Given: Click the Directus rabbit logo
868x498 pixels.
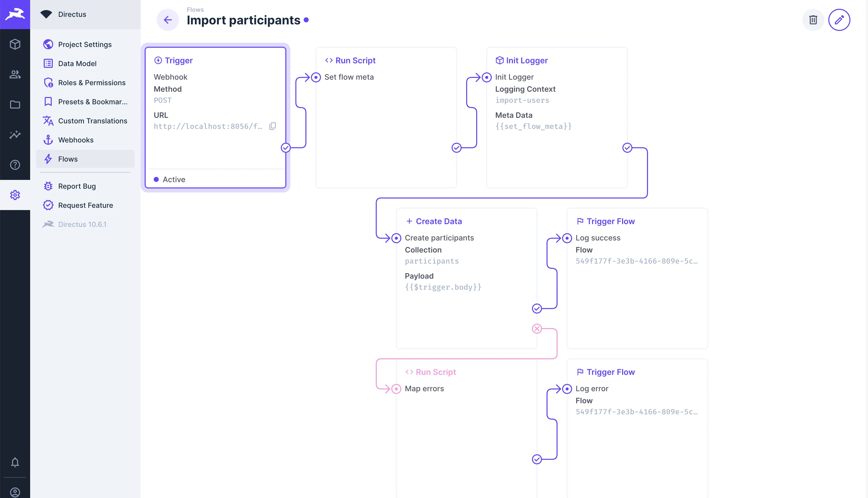Looking at the screenshot, I should (x=15, y=14).
